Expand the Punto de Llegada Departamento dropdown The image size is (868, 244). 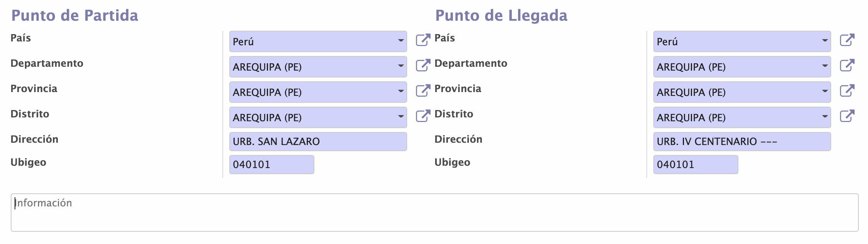[825, 66]
